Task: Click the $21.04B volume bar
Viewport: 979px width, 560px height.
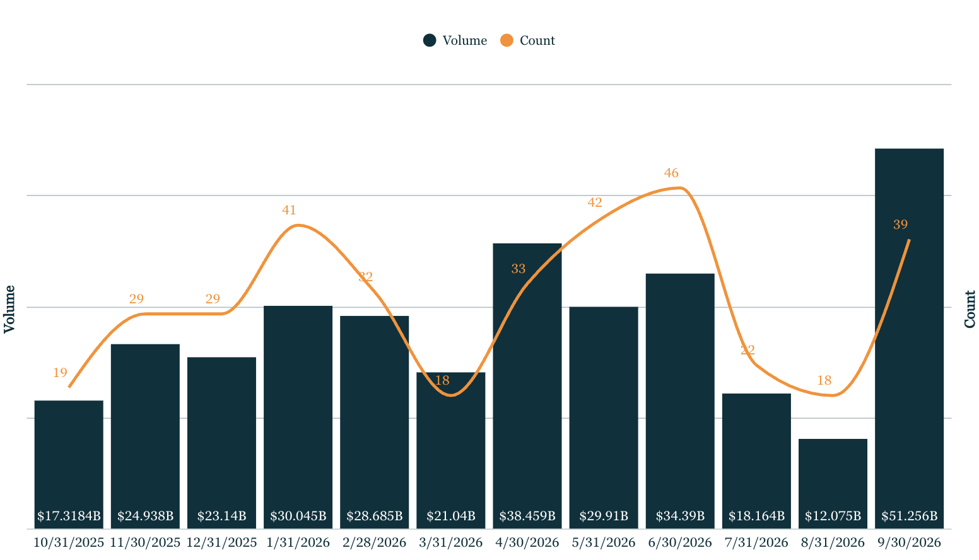Action: click(x=451, y=451)
